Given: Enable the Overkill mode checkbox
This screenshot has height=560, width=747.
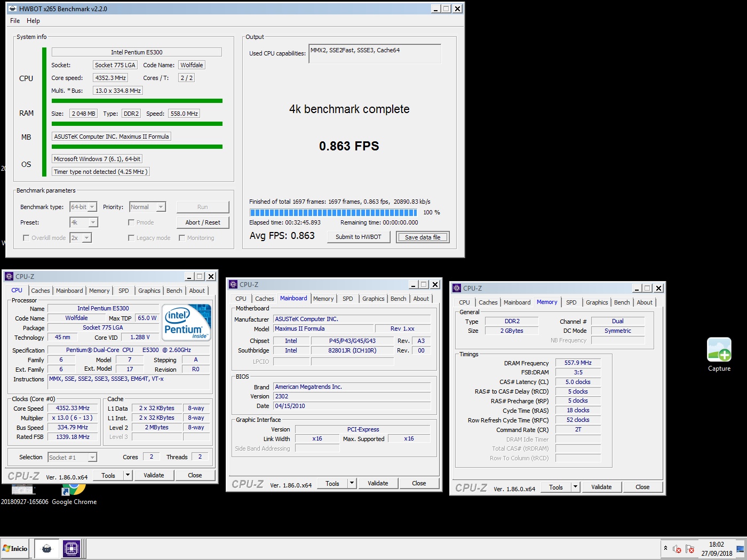Looking at the screenshot, I should point(26,238).
